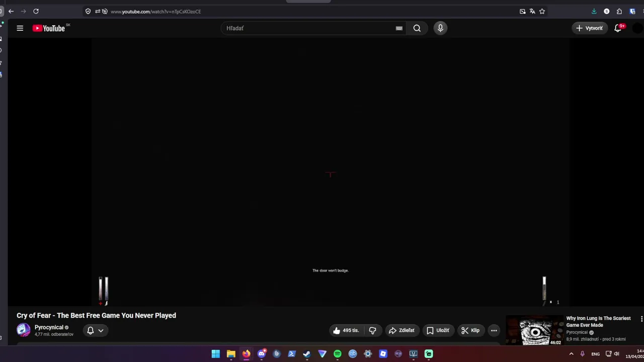Expand subscription notification bell dropdown

pyautogui.click(x=95, y=330)
